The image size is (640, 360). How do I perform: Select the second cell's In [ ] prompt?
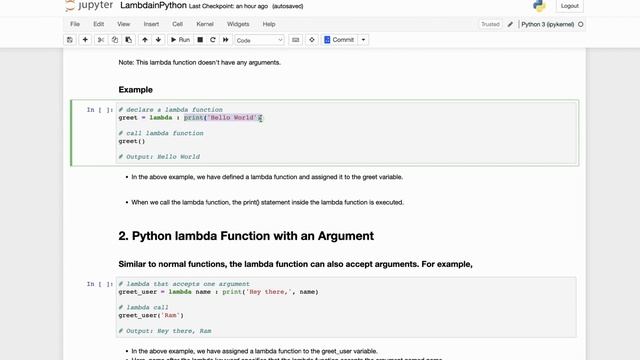pyautogui.click(x=99, y=284)
